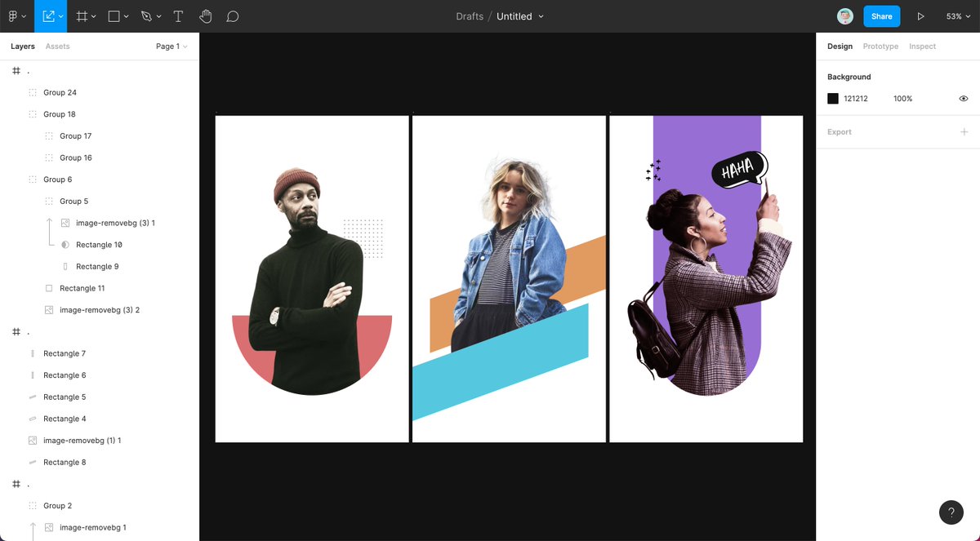The height and width of the screenshot is (541, 980).
Task: Select the Text tool
Action: pyautogui.click(x=178, y=16)
